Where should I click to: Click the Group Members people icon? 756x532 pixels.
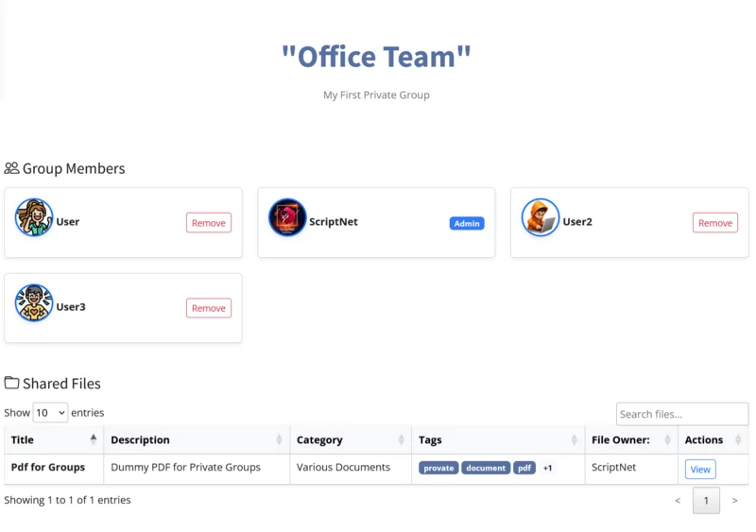[x=11, y=168]
